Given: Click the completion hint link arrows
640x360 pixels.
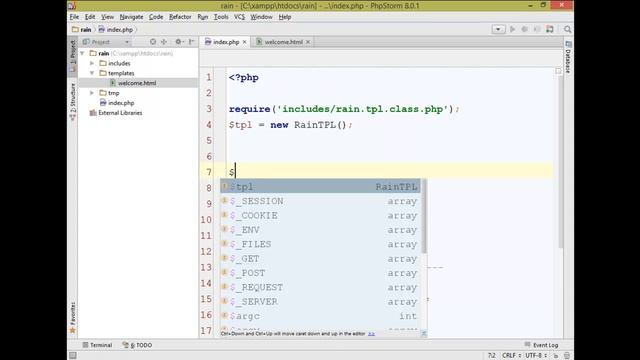Looking at the screenshot, I should (x=371, y=334).
